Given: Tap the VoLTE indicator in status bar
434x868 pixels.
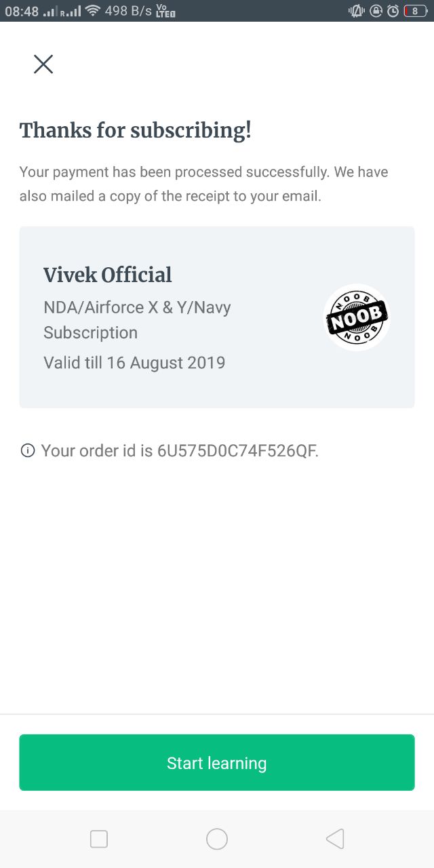Looking at the screenshot, I should pyautogui.click(x=165, y=11).
